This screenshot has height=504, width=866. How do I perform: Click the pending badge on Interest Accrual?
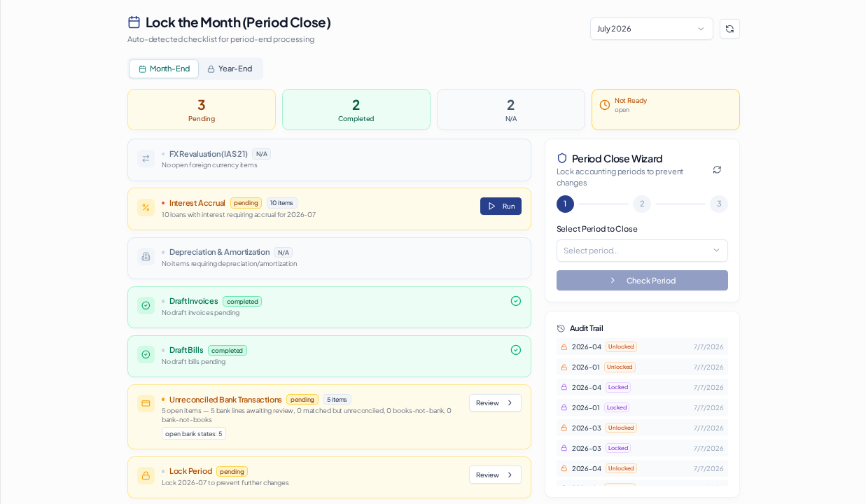click(246, 203)
